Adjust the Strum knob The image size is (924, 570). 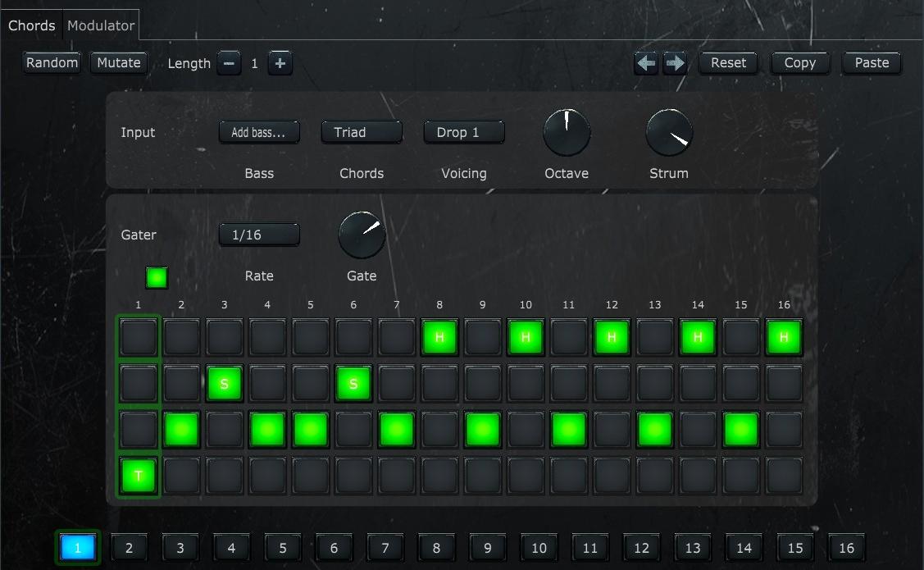[668, 133]
